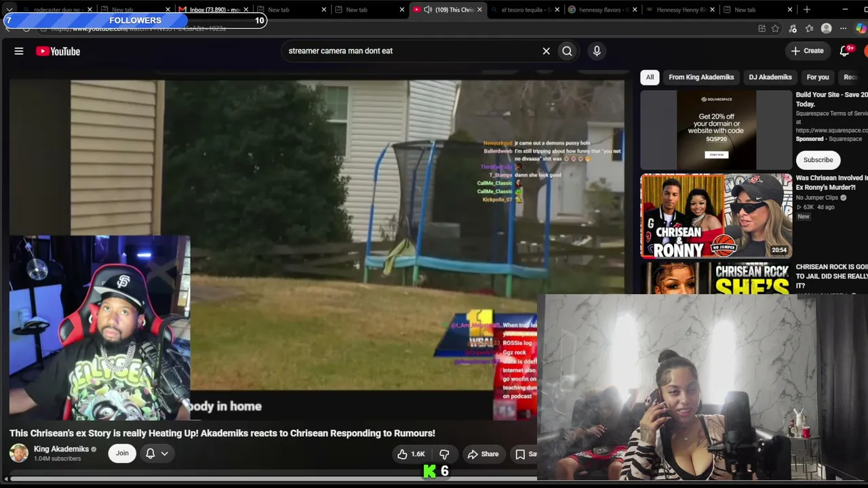The image size is (868, 488).
Task: Open the browser three-dot settings menu
Action: point(843,28)
